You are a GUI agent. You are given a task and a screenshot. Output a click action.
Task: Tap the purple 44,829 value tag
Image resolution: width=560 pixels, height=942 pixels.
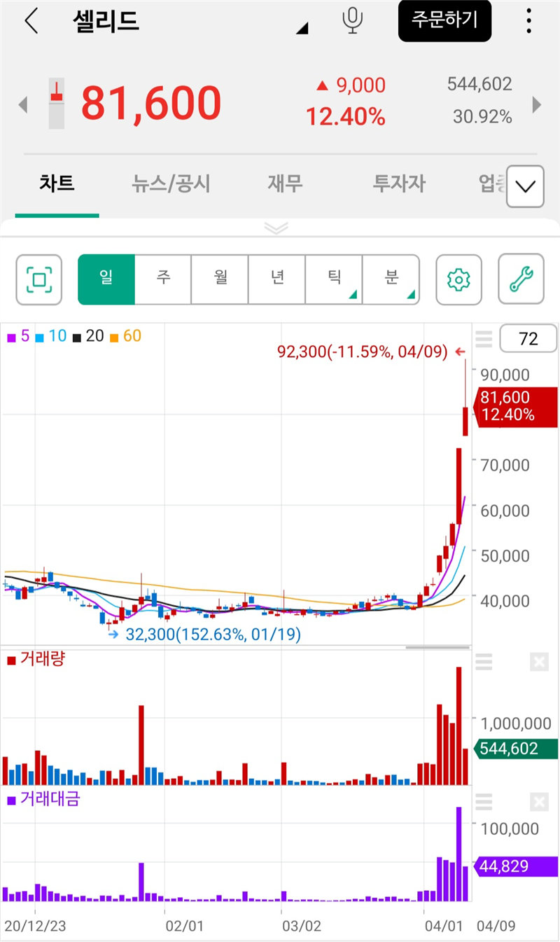[x=517, y=867]
